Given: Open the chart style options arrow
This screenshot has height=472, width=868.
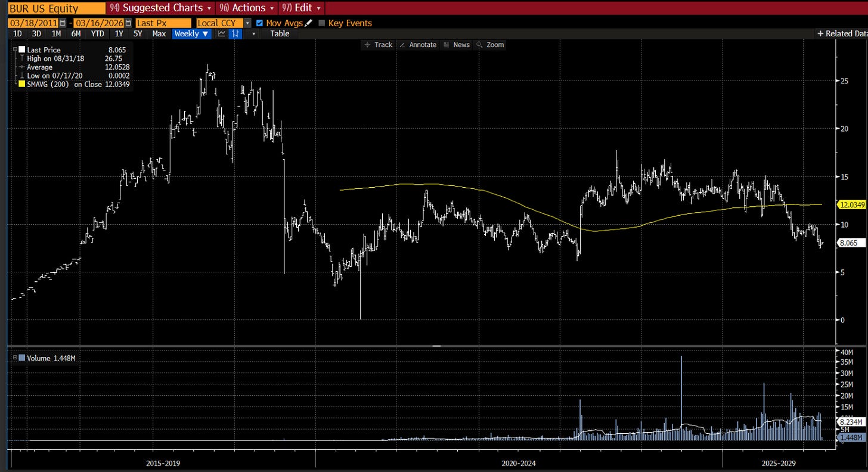Looking at the screenshot, I should coord(254,34).
